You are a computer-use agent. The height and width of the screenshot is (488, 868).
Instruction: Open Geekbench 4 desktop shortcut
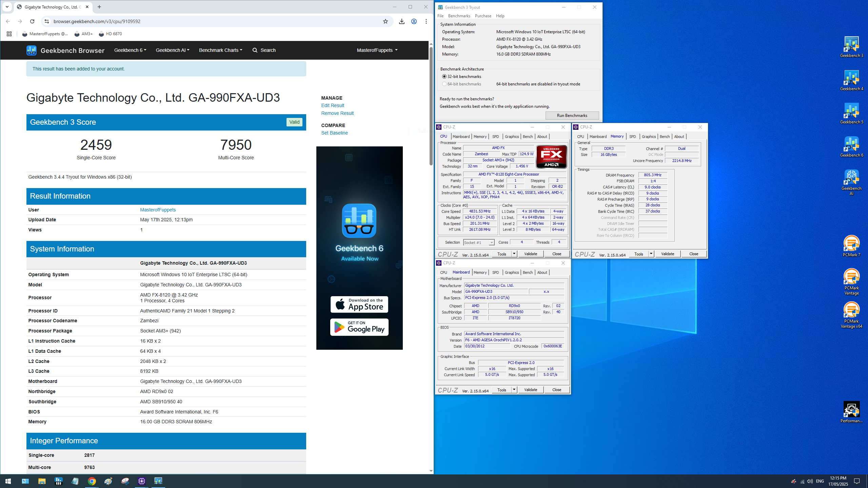click(x=851, y=80)
